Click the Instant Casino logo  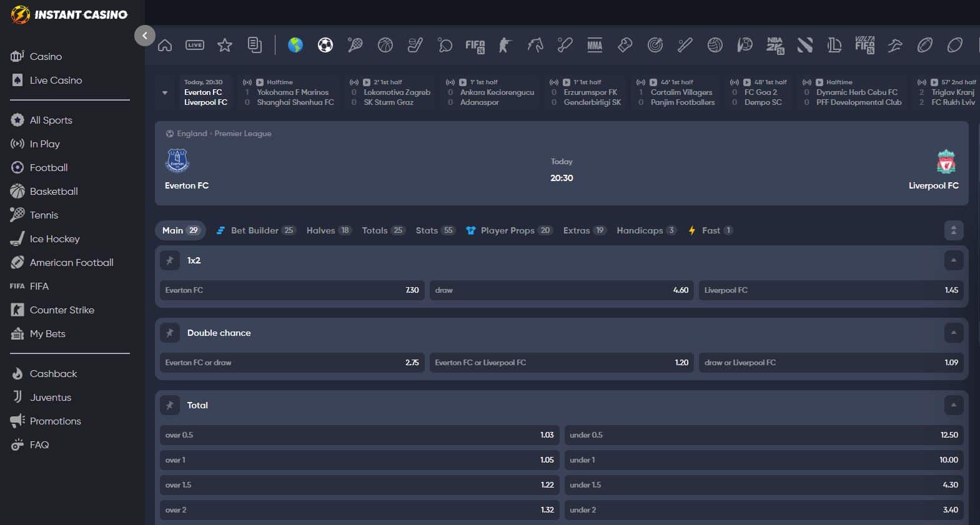(x=69, y=14)
